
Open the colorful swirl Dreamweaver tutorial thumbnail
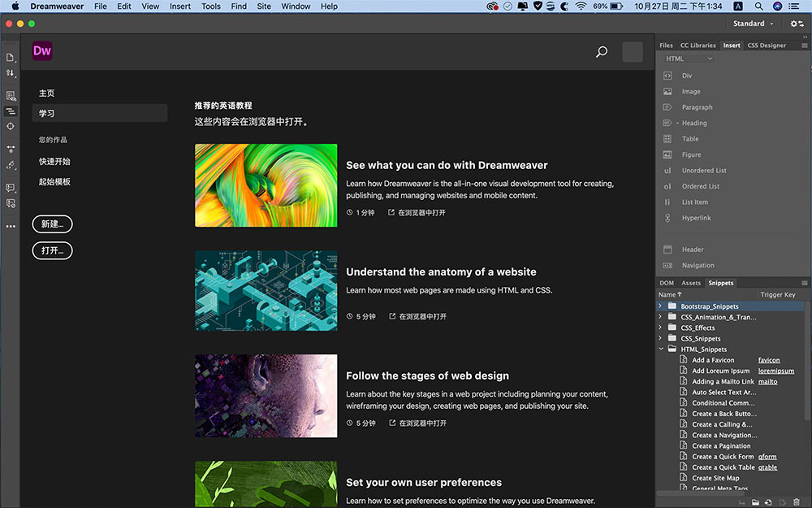(x=266, y=185)
